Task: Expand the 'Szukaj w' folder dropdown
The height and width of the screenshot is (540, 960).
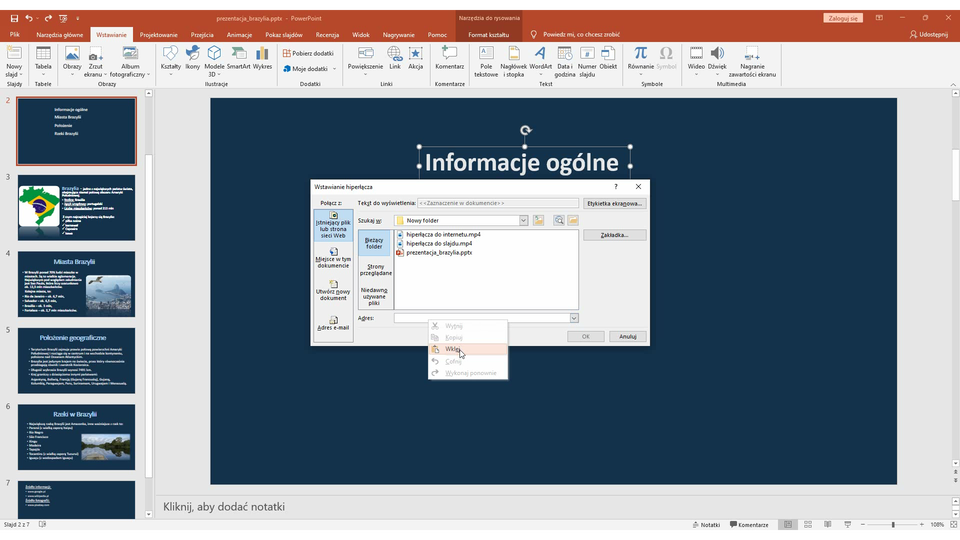Action: (x=523, y=220)
